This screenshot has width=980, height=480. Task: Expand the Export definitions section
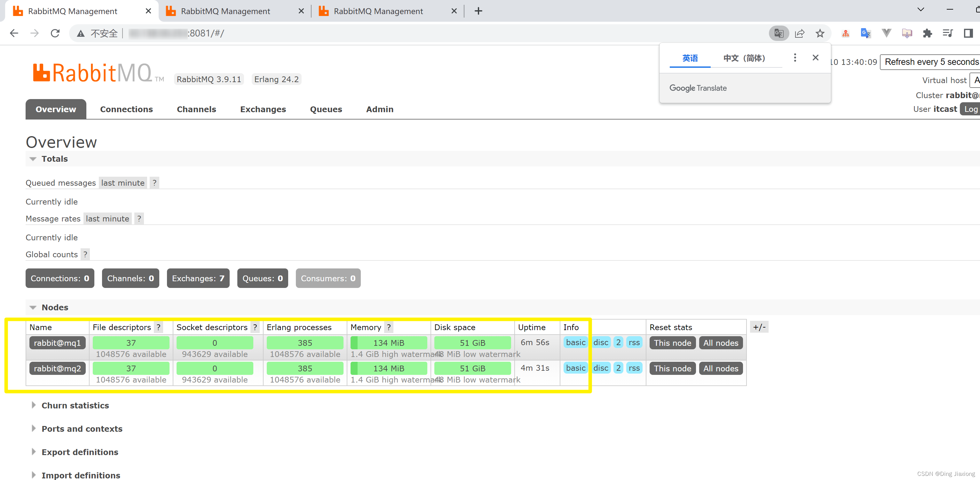coord(75,452)
